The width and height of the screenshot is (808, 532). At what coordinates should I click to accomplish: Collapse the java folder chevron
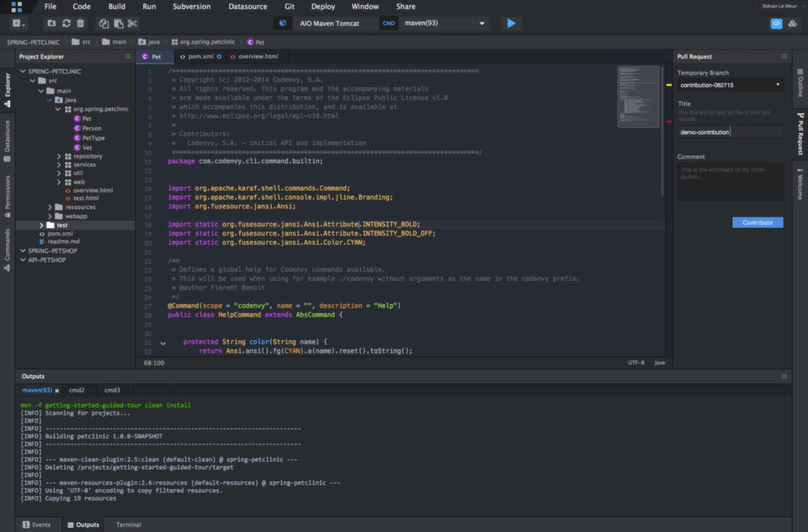coord(50,100)
